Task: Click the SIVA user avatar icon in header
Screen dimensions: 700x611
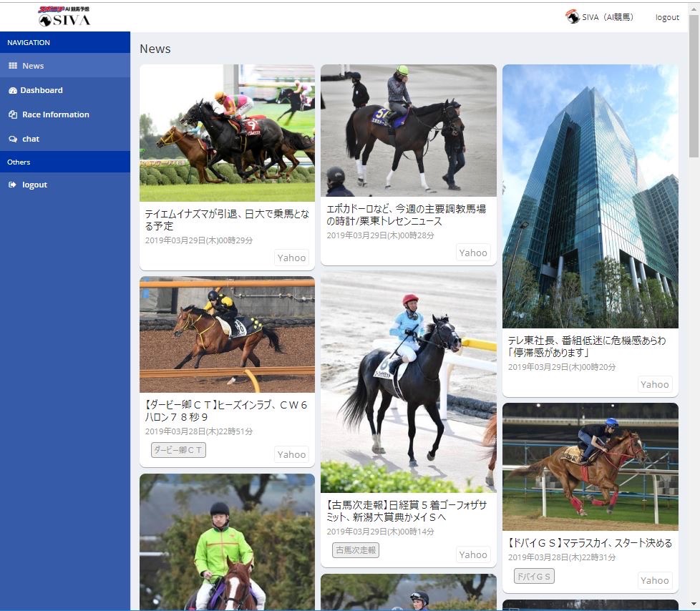Action: point(573,17)
